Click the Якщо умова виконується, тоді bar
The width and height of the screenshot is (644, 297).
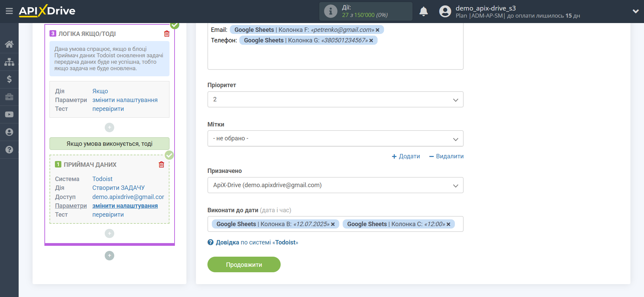pos(109,143)
